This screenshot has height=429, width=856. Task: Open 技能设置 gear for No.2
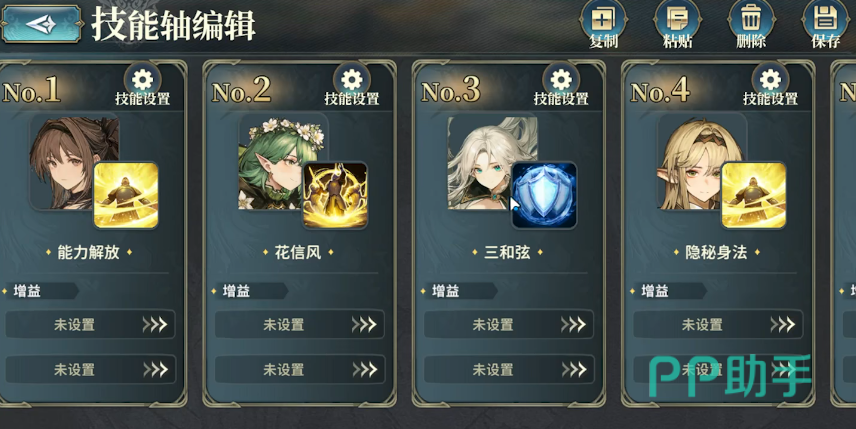352,85
